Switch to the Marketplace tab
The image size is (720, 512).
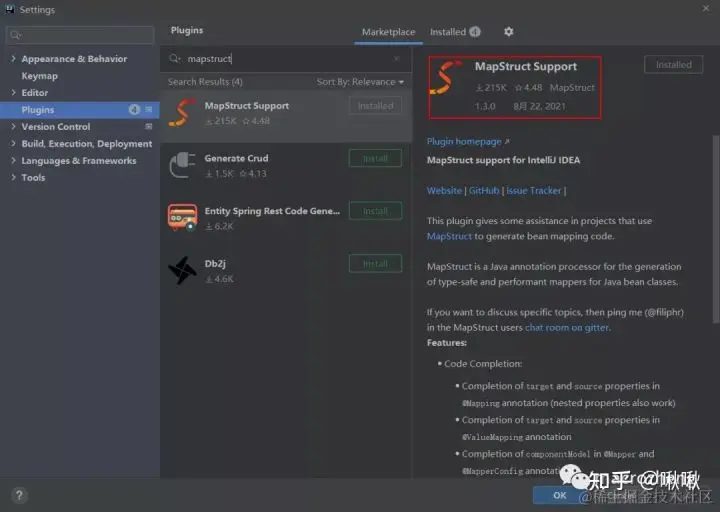[x=388, y=32]
